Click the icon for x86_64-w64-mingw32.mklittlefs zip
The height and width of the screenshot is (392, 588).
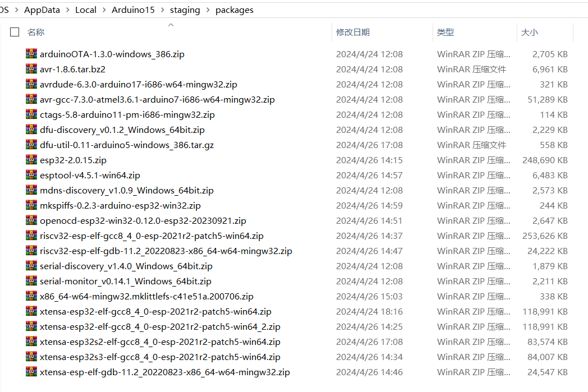click(31, 296)
